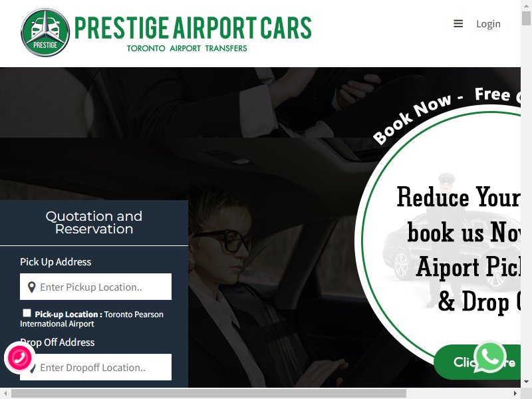The height and width of the screenshot is (399, 532).
Task: Check the Toronto Pearson pick-up location box
Action: [27, 313]
